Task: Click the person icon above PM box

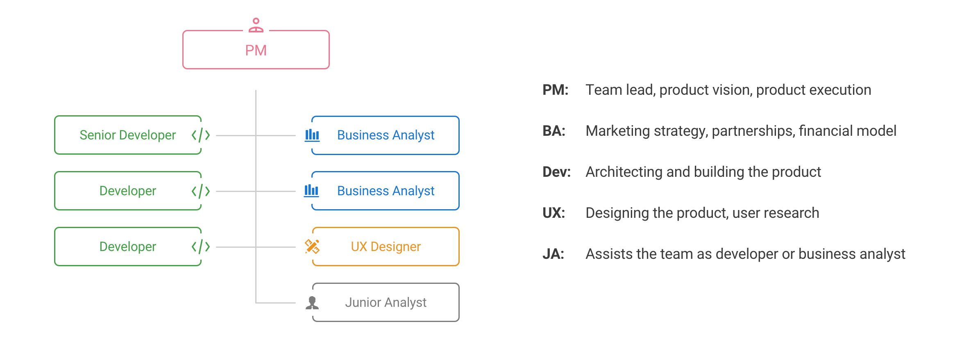Action: coord(256,25)
